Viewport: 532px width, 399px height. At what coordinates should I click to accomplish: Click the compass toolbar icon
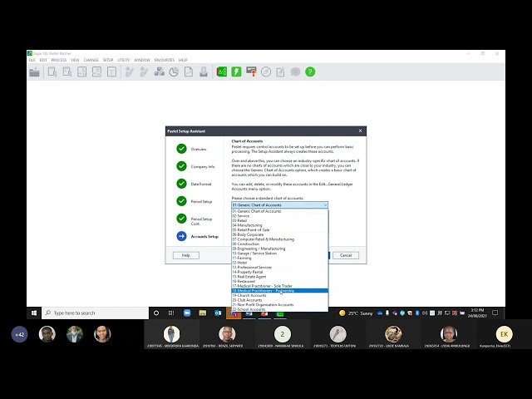(266, 72)
